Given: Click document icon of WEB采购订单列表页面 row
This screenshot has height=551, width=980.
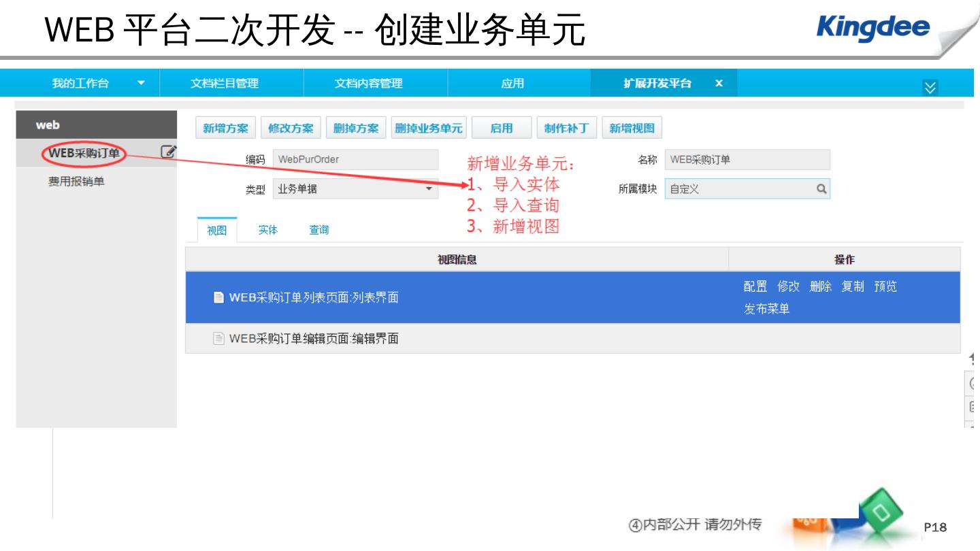Looking at the screenshot, I should coord(218,297).
